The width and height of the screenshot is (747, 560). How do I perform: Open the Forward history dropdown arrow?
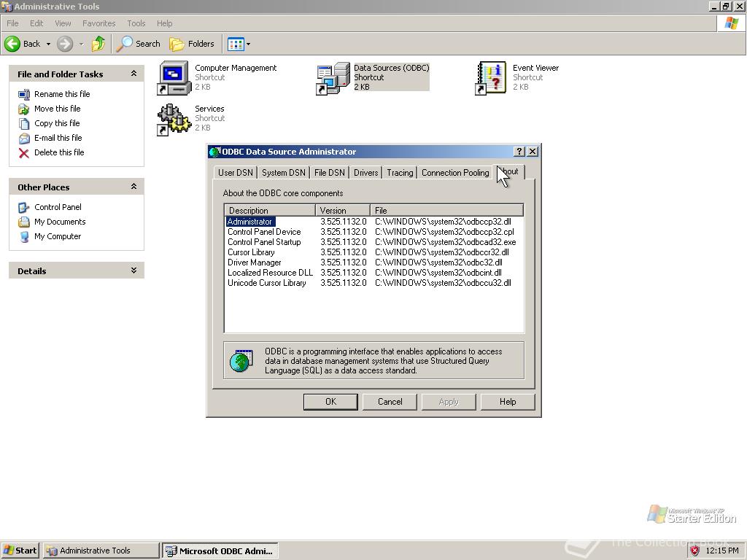pos(81,44)
